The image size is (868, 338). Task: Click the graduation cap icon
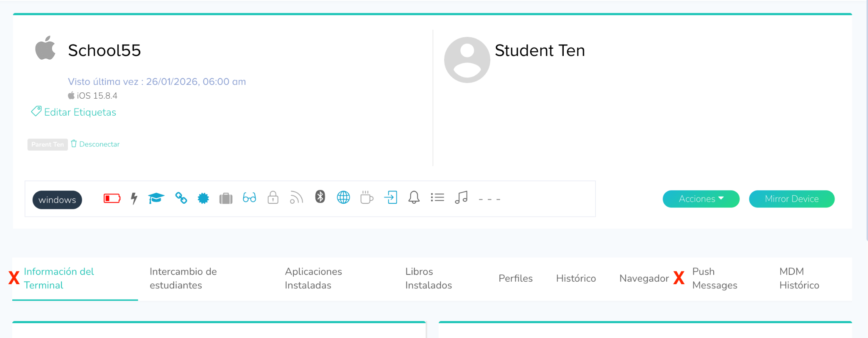click(x=156, y=198)
